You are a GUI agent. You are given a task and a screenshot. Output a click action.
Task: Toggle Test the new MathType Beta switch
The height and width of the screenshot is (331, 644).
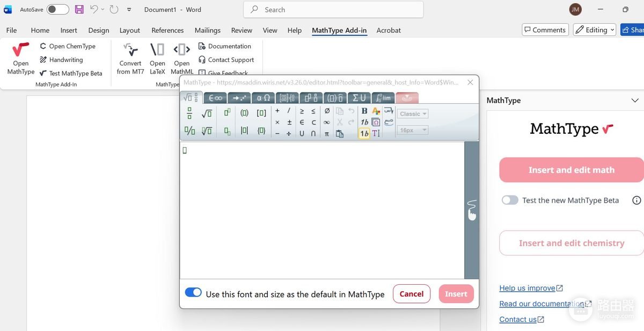(510, 200)
